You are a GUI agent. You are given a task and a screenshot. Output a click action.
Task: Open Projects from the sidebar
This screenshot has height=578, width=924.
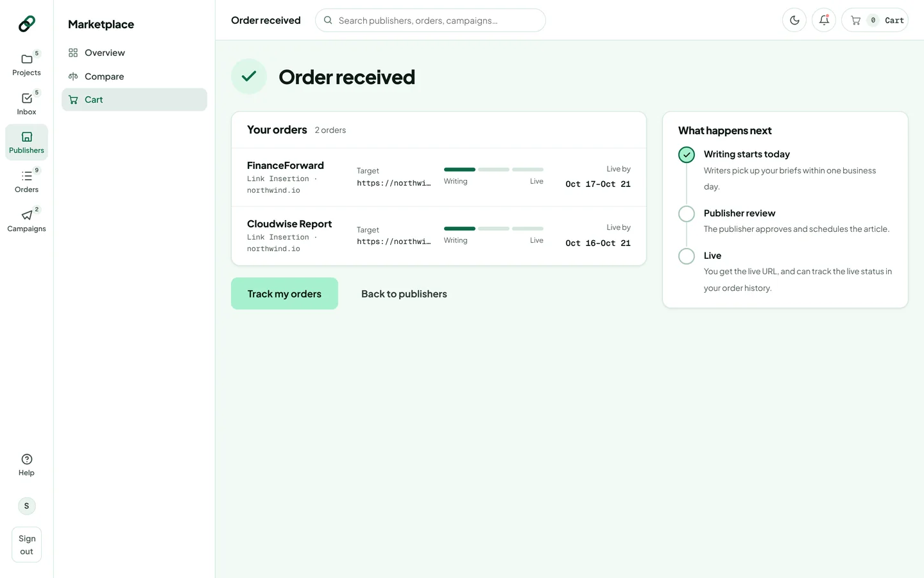tap(26, 64)
